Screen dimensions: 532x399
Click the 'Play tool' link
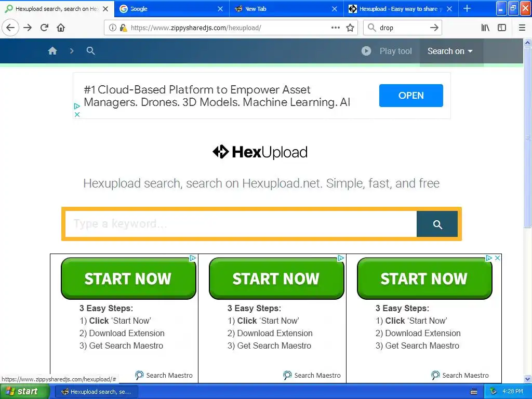(x=395, y=51)
